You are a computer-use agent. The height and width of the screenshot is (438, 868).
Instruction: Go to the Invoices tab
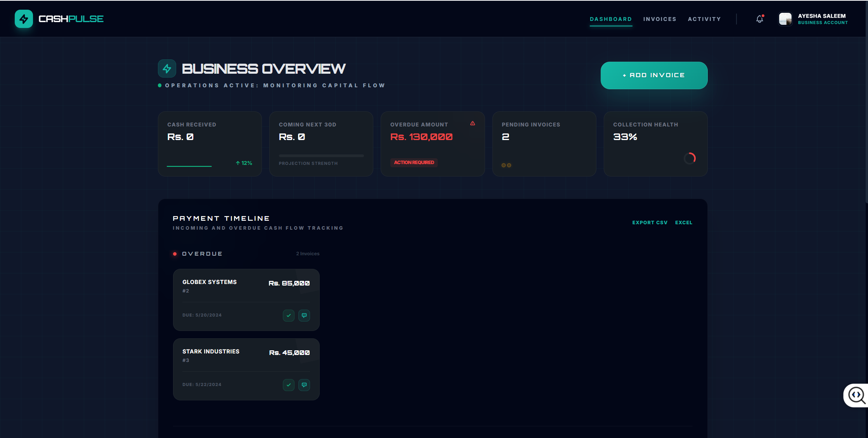click(660, 19)
